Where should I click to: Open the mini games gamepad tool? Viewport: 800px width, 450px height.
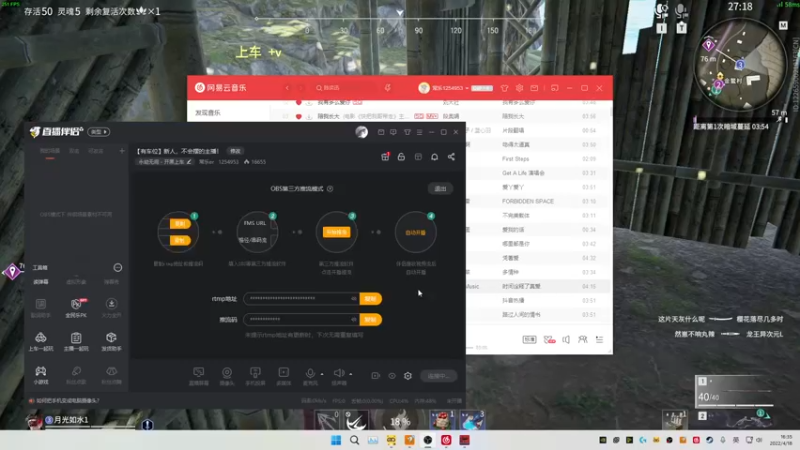click(x=41, y=375)
